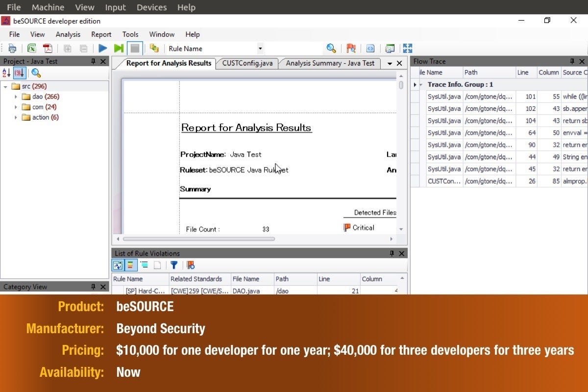The image size is (588, 392).
Task: Click the magnifier search icon in main toolbar
Action: pos(331,49)
